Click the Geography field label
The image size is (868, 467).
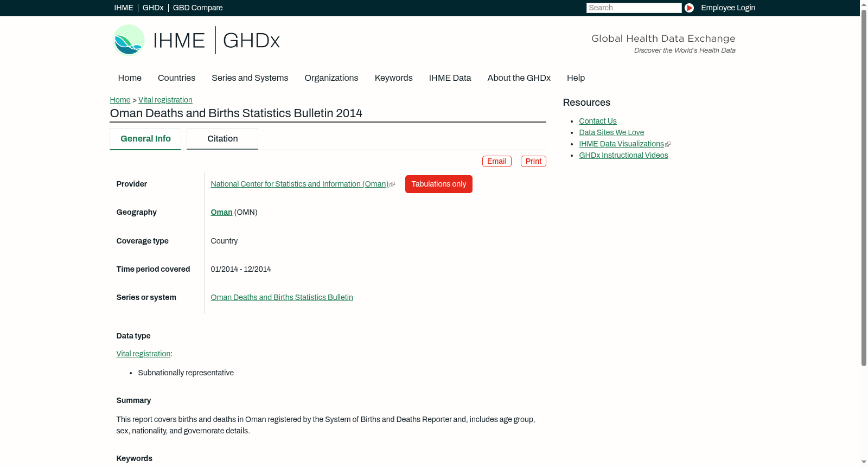tap(137, 213)
